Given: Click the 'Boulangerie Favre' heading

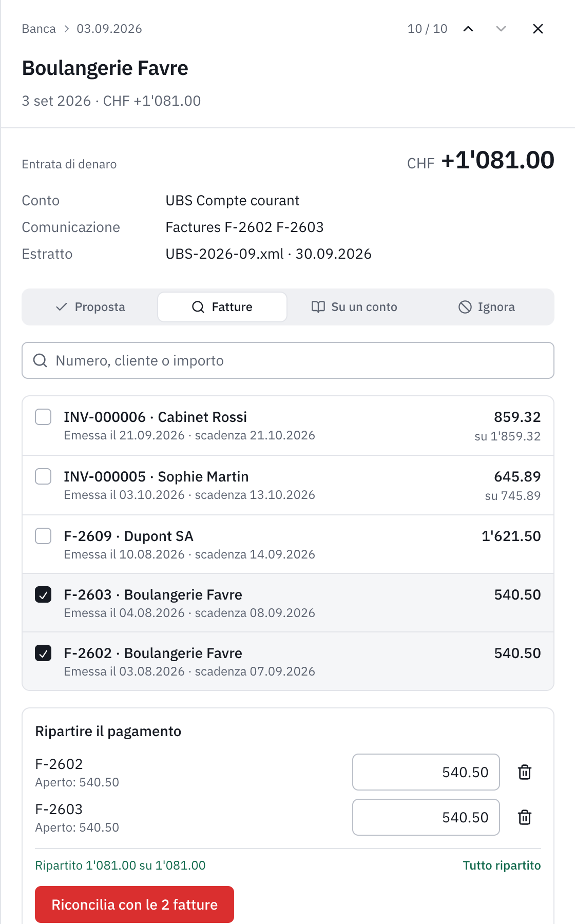Looking at the screenshot, I should 105,68.
